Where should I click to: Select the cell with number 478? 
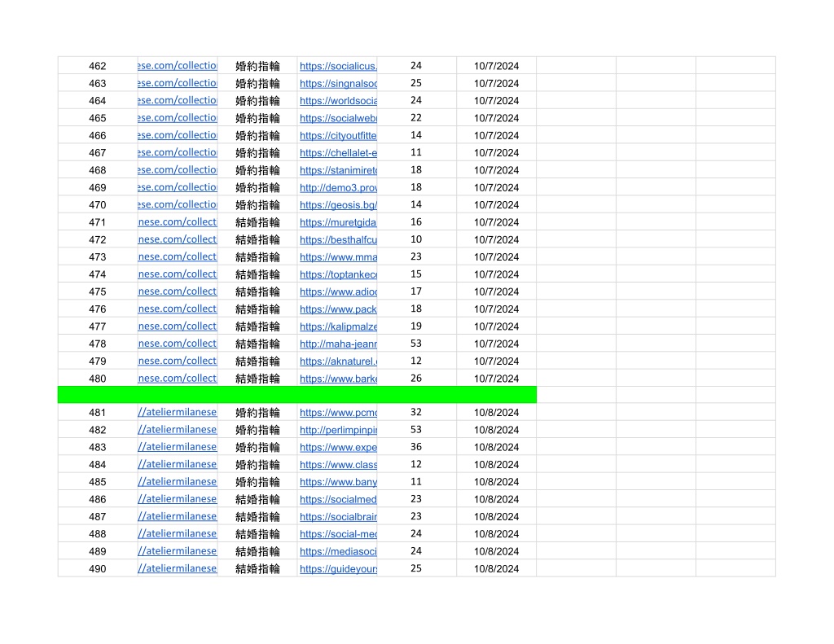tap(98, 344)
